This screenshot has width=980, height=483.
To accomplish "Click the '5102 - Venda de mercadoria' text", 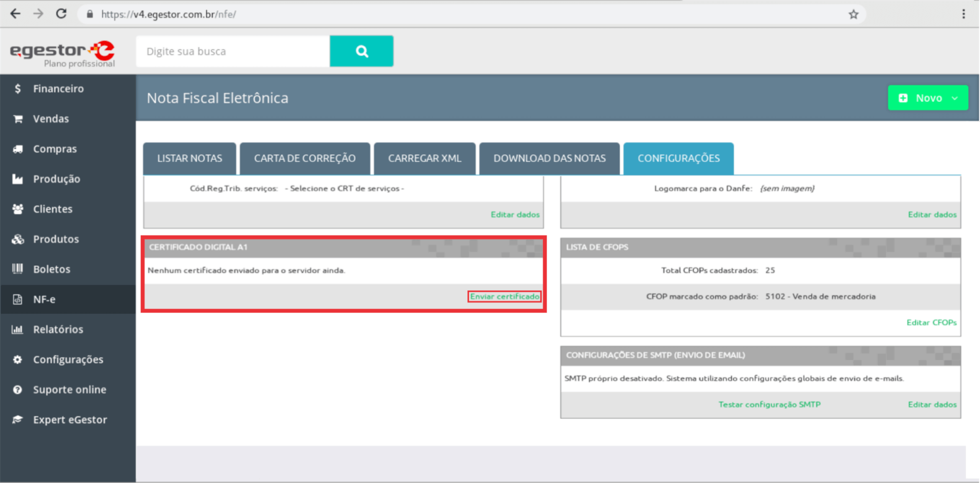I will [820, 297].
